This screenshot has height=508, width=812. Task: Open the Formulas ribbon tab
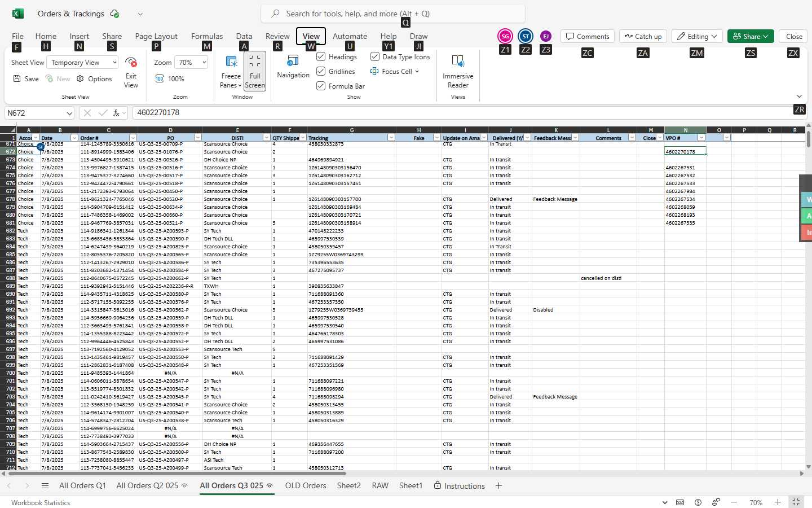pos(207,36)
